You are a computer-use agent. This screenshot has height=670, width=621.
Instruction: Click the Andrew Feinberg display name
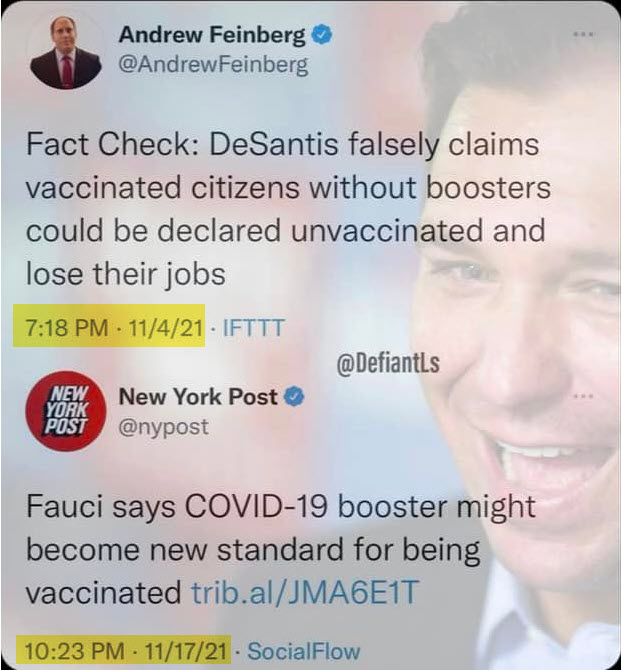[212, 35]
